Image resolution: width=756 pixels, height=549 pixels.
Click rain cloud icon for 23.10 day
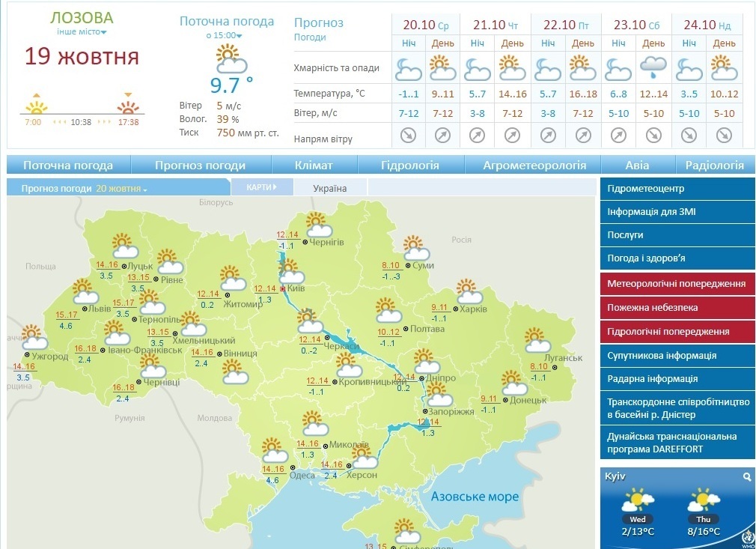click(x=653, y=67)
